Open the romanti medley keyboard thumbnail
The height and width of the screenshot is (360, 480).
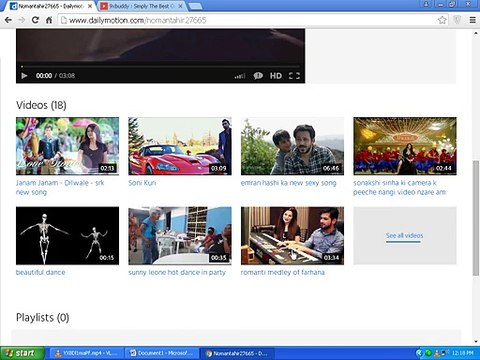coord(292,236)
